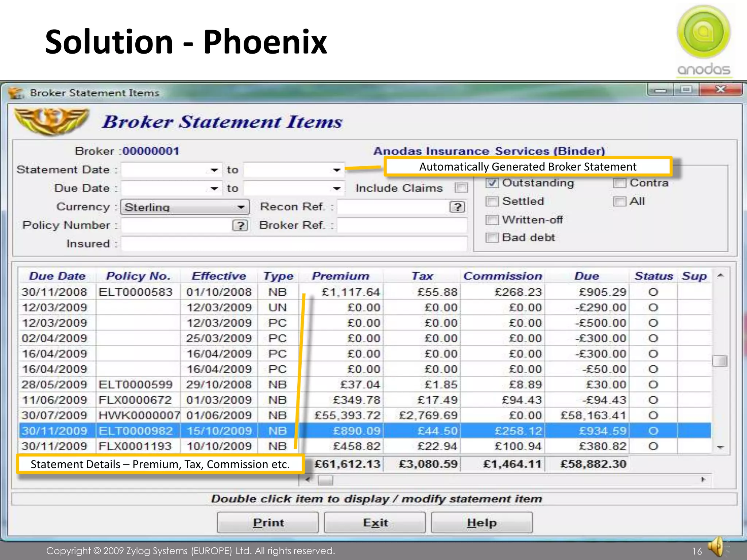Enable the Include Claims checkbox
This screenshot has height=560, width=747.
pyautogui.click(x=461, y=188)
